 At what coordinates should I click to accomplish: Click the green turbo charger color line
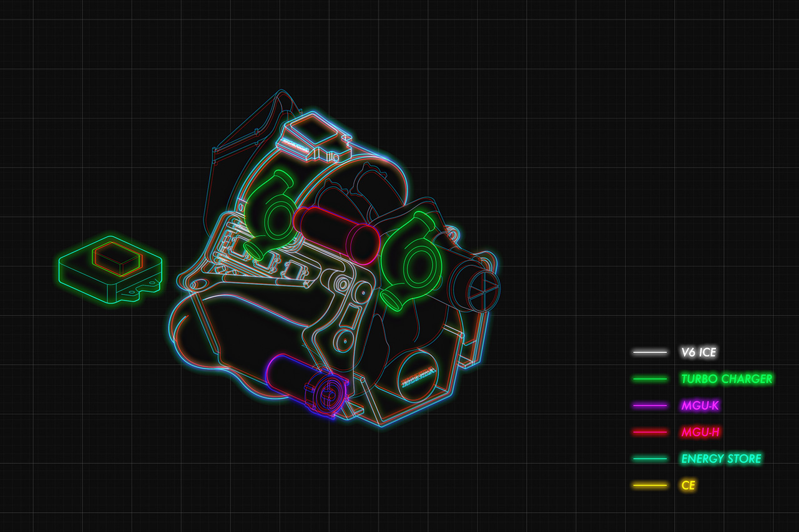click(x=650, y=379)
